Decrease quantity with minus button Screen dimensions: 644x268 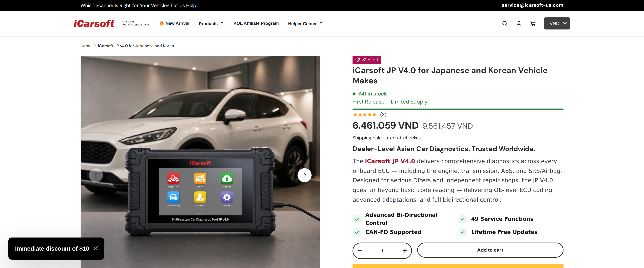(x=360, y=251)
